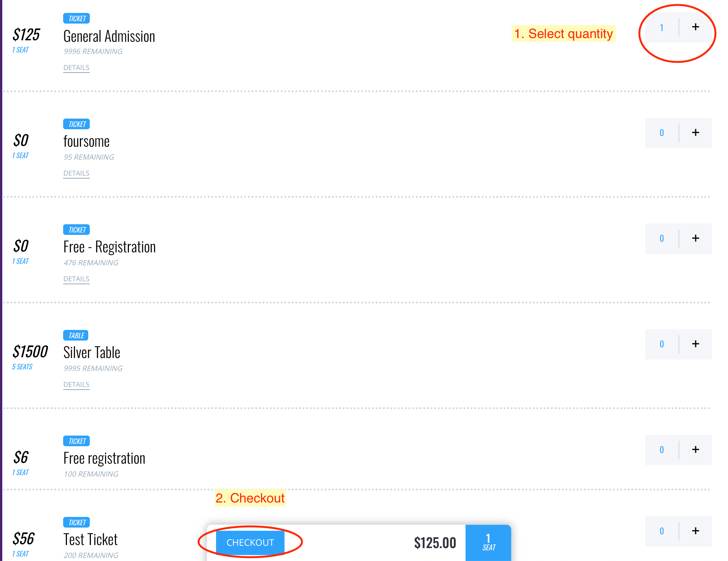Add one foursome ticket using plus
The image size is (728, 561).
click(695, 133)
